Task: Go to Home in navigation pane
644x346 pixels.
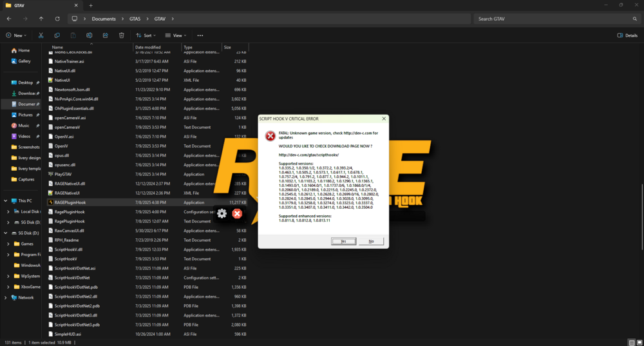Action: (x=21, y=50)
